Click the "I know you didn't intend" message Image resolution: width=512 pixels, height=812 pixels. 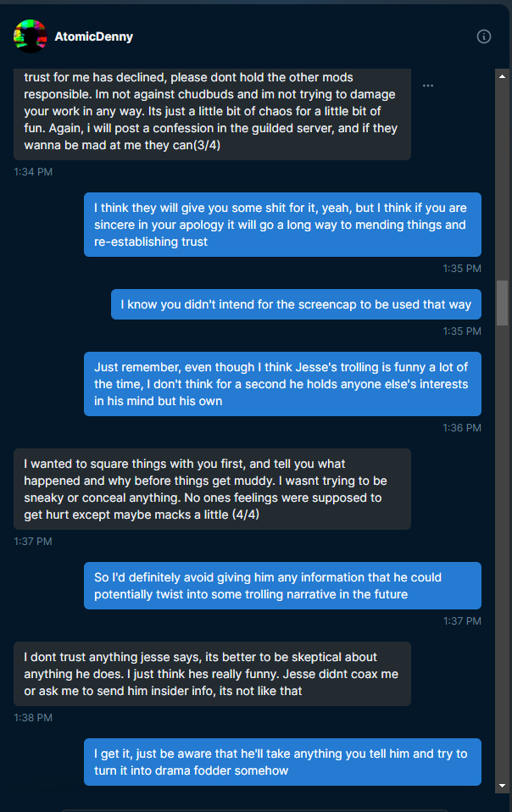(x=296, y=304)
